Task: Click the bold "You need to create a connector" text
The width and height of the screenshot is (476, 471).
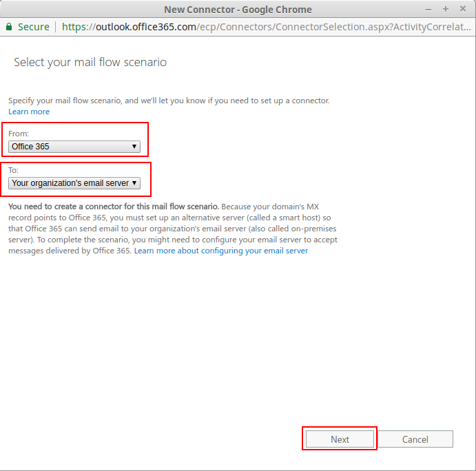Action: [x=114, y=207]
